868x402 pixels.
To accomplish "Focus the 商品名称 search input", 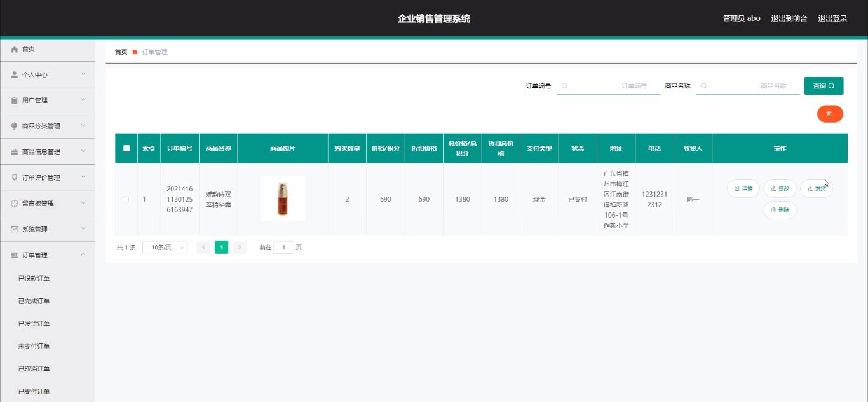I will (x=747, y=86).
